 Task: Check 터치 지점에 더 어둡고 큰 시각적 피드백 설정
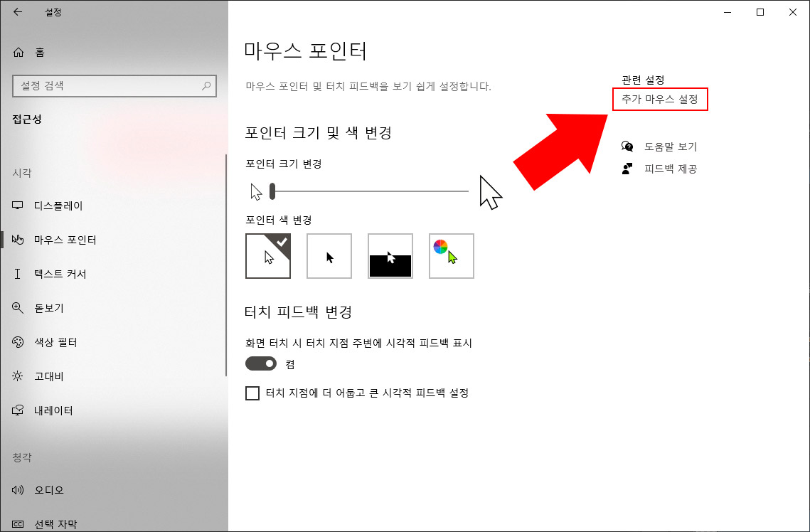[252, 393]
